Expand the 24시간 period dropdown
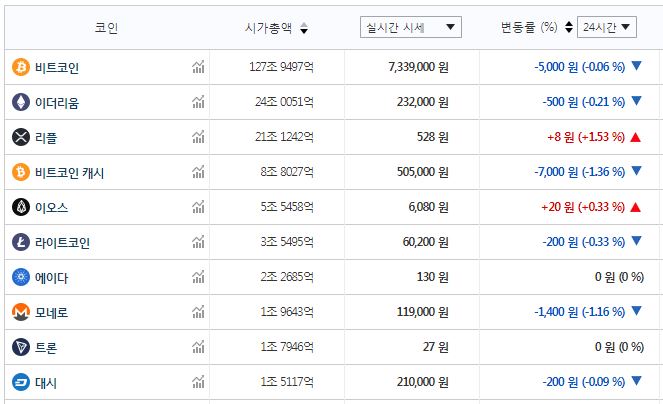This screenshot has height=404, width=663. pyautogui.click(x=607, y=27)
